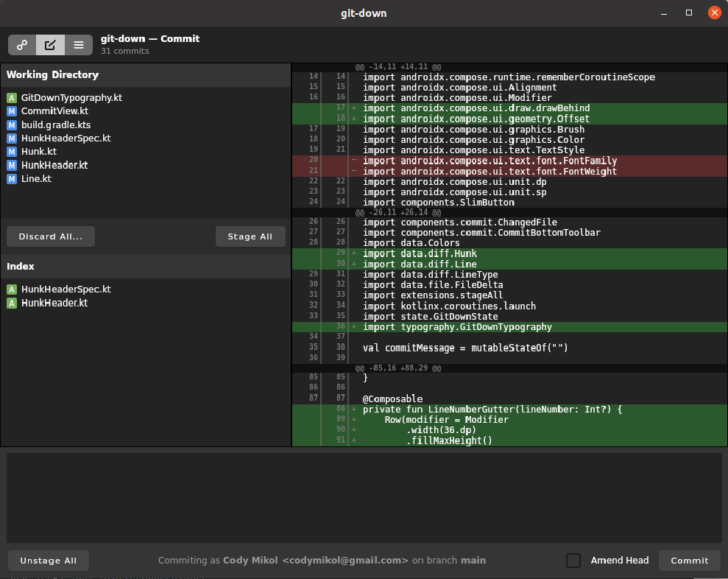Click added line 'private fun LineNumberGutter'
Image resolution: width=728 pixels, height=579 pixels.
pos(509,410)
